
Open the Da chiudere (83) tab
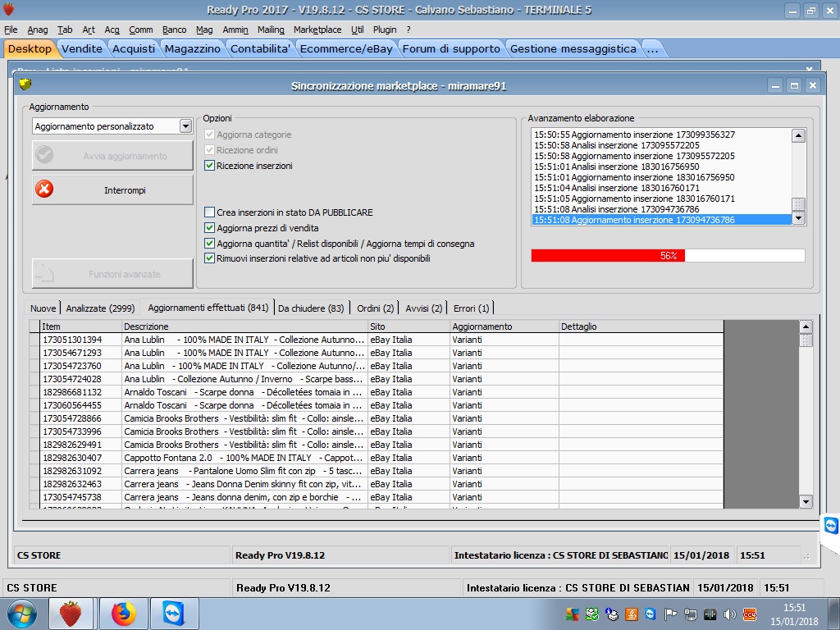coord(311,308)
